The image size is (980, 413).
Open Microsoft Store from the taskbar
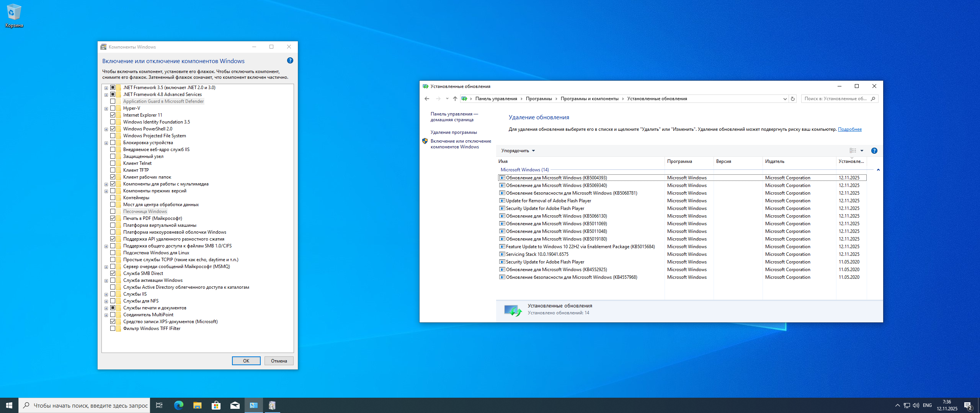click(x=216, y=405)
